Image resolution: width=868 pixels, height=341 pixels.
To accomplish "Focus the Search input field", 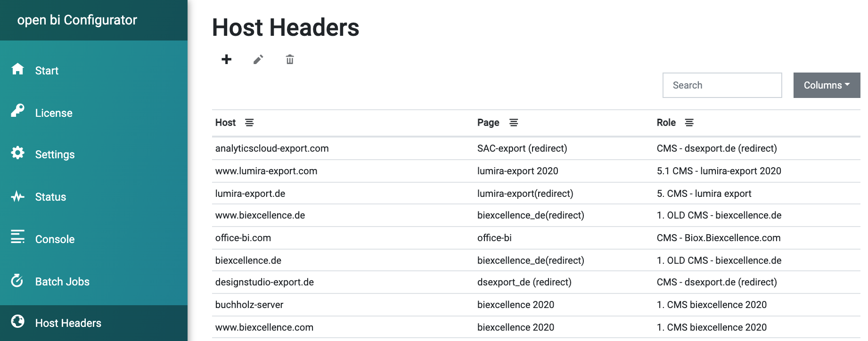I will pyautogui.click(x=722, y=85).
